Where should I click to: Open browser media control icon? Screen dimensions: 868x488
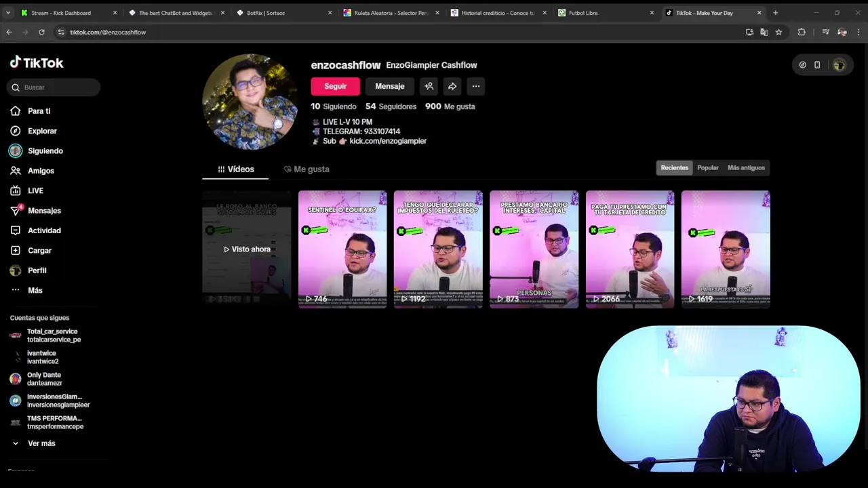coord(825,32)
